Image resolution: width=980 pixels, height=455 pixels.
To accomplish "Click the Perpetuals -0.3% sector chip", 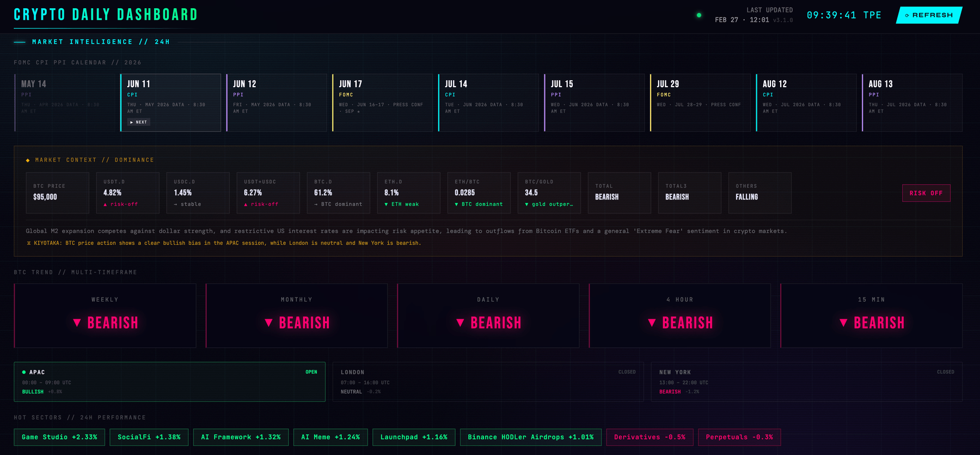I will coord(739,437).
